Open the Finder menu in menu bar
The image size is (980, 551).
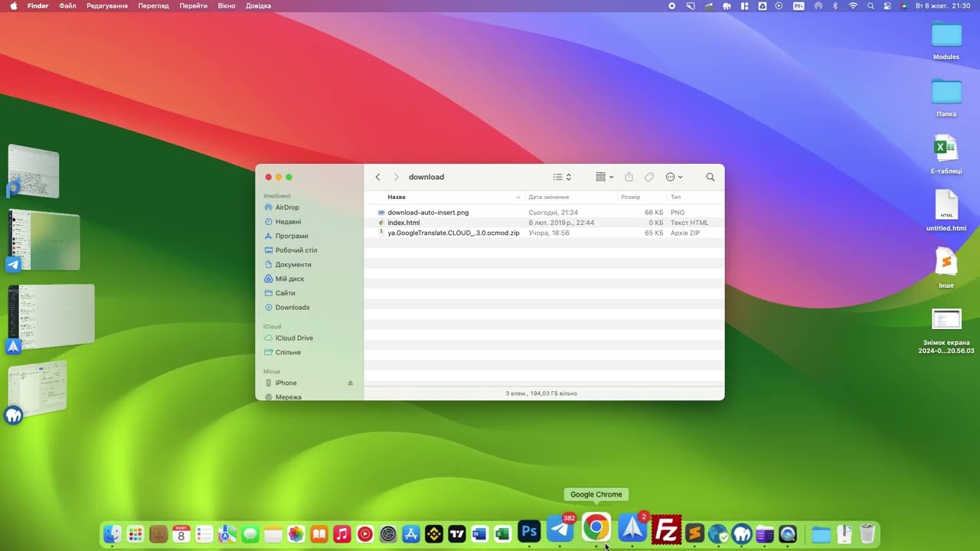click(x=38, y=5)
